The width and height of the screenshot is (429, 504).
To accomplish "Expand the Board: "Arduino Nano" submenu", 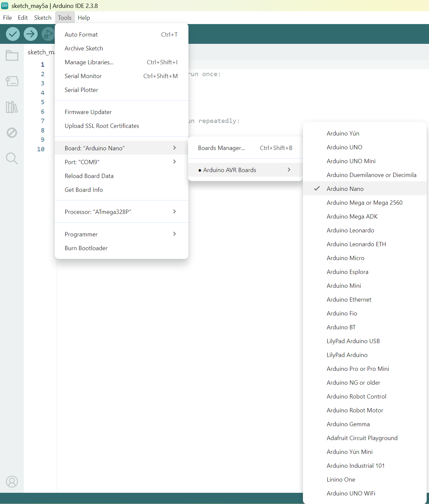I will [121, 148].
